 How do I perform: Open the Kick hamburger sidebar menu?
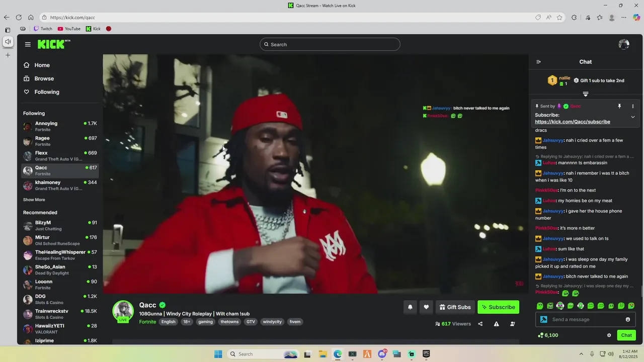pyautogui.click(x=28, y=44)
